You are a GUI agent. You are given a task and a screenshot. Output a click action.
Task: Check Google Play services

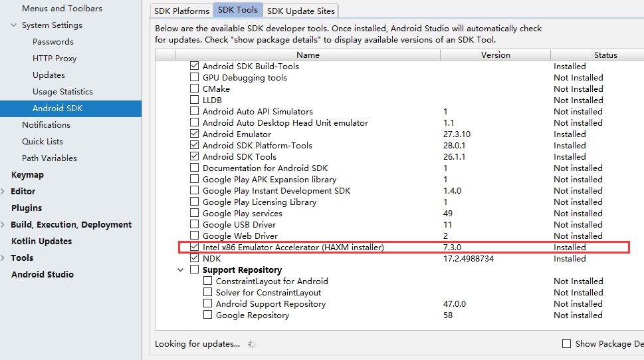pos(194,213)
